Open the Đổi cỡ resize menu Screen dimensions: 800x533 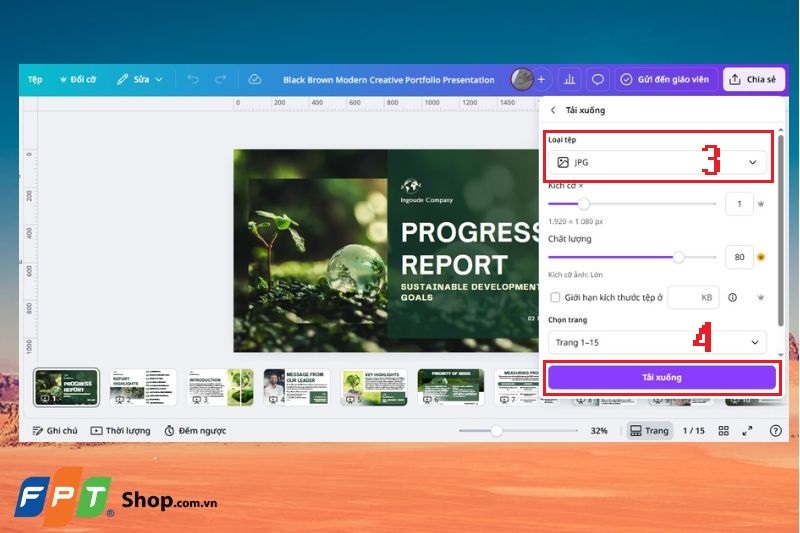point(78,80)
